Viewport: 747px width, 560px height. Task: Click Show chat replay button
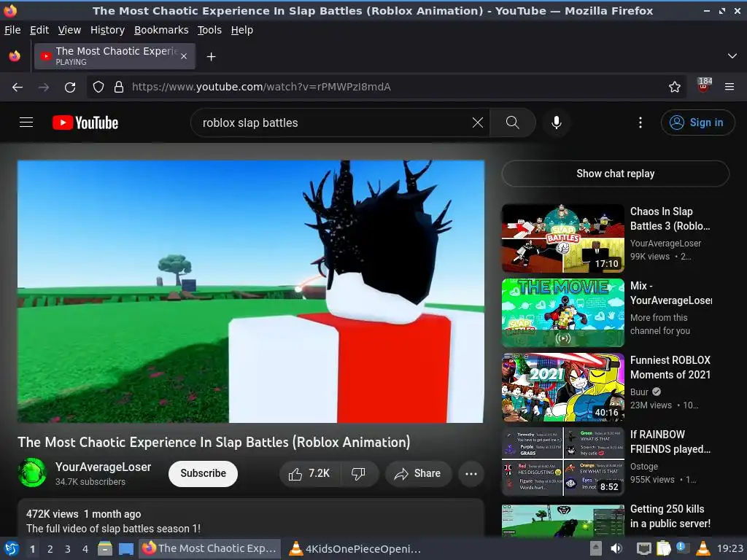(615, 174)
